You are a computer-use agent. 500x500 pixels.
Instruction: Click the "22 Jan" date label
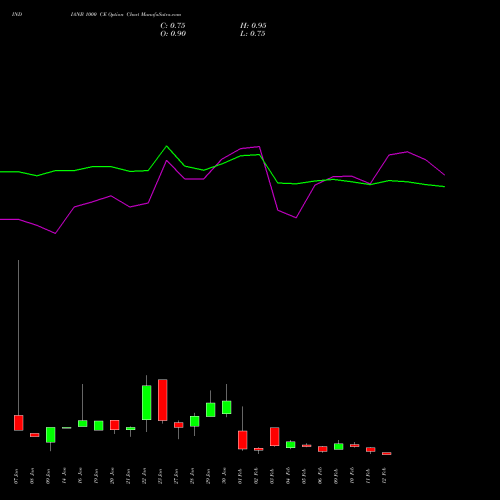144,476
